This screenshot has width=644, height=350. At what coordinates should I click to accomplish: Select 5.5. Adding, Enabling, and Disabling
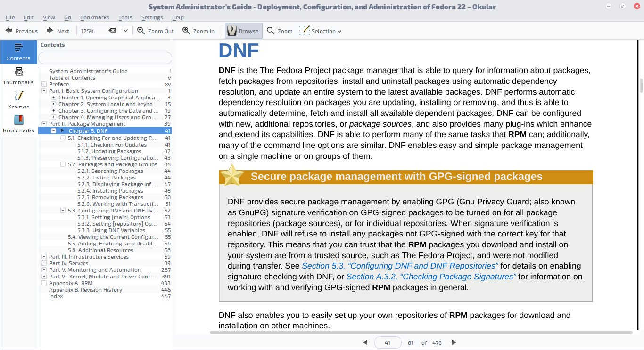(x=113, y=244)
